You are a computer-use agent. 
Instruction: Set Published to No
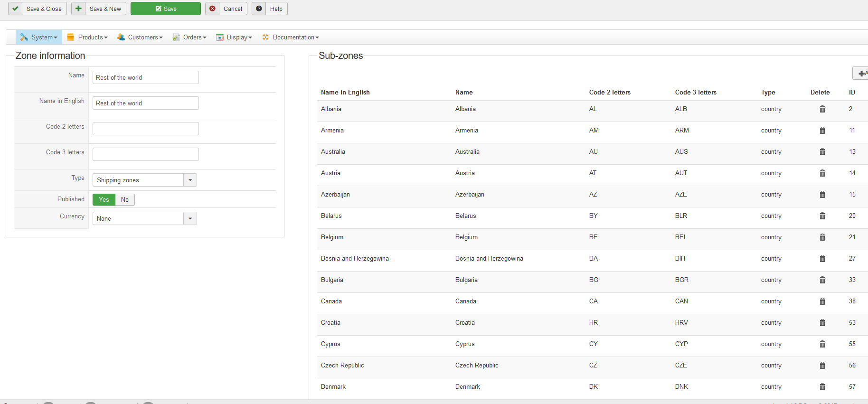click(x=125, y=200)
